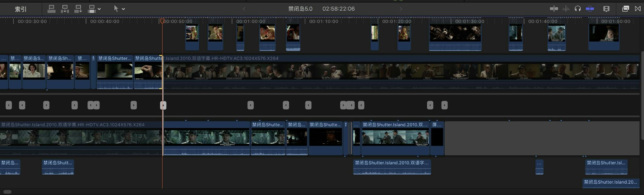Select the 禁闭岛Shutter... clip before the playhead
This screenshot has height=195, width=644.
(x=115, y=72)
